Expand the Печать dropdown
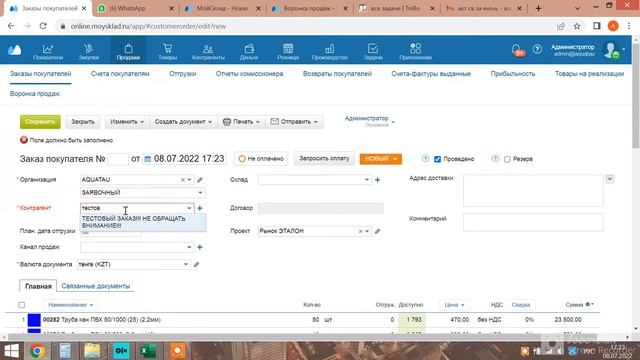The width and height of the screenshot is (640, 360). tap(241, 122)
